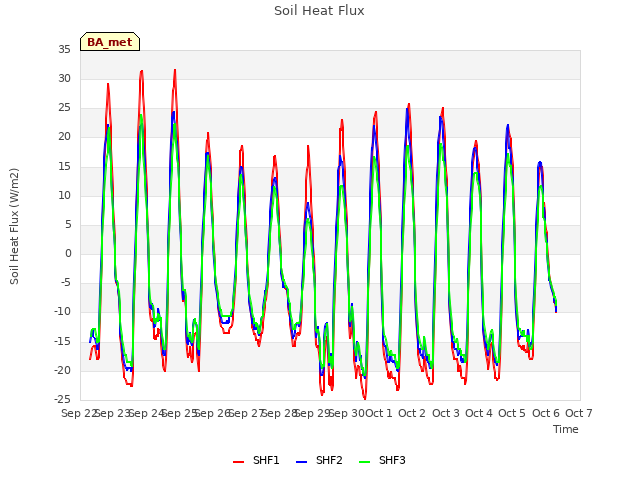Click the Oct 5 x-axis tick label
Image resolution: width=640 pixels, height=480 pixels.
512,413
